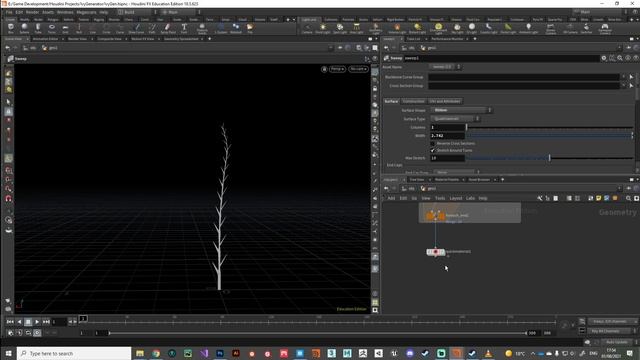Select the Environment Light shelf tool

point(438,29)
